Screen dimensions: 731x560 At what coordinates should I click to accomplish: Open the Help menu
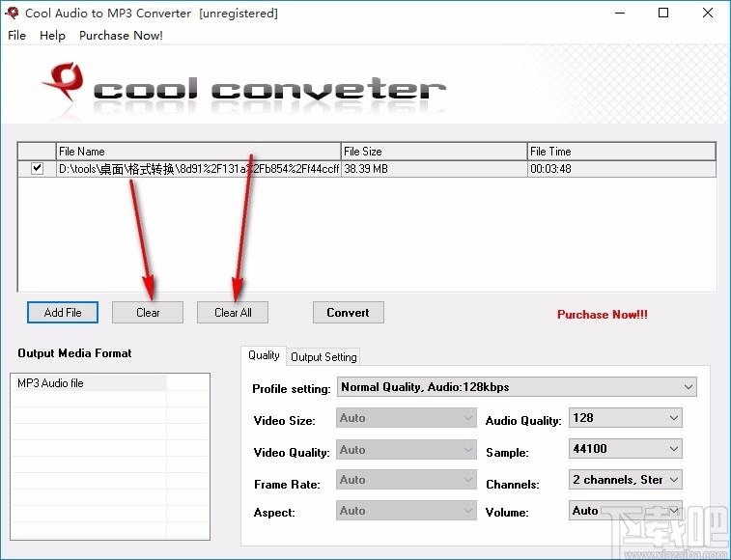pos(52,36)
